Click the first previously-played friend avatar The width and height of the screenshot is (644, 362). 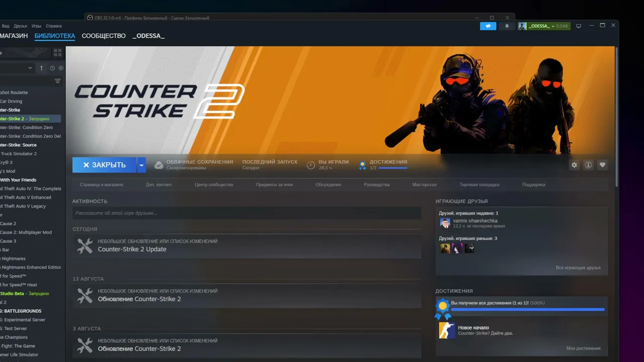445,248
